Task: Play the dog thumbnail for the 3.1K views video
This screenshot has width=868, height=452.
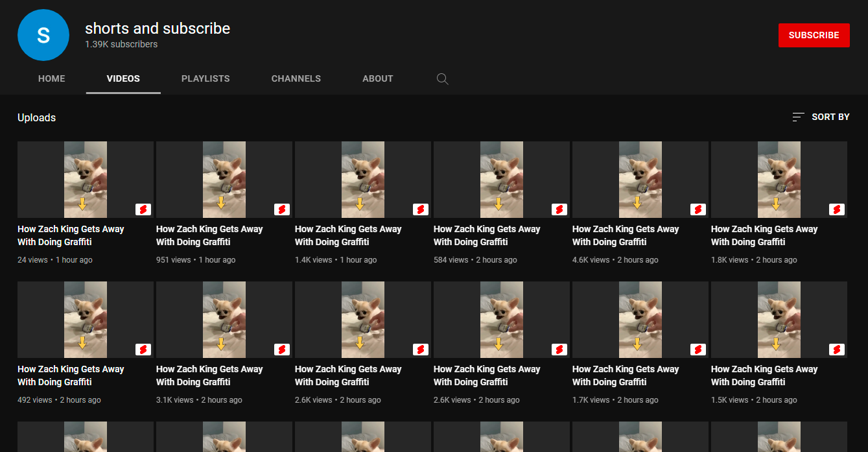Action: point(224,320)
